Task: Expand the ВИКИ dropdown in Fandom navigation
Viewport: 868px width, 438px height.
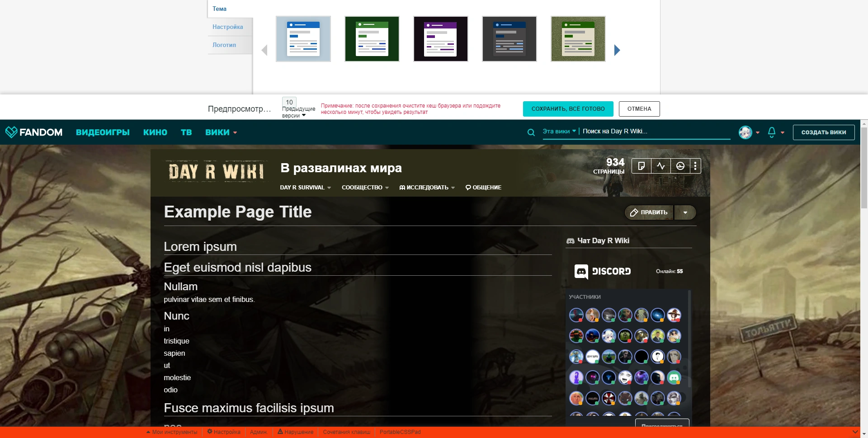Action: pyautogui.click(x=221, y=132)
